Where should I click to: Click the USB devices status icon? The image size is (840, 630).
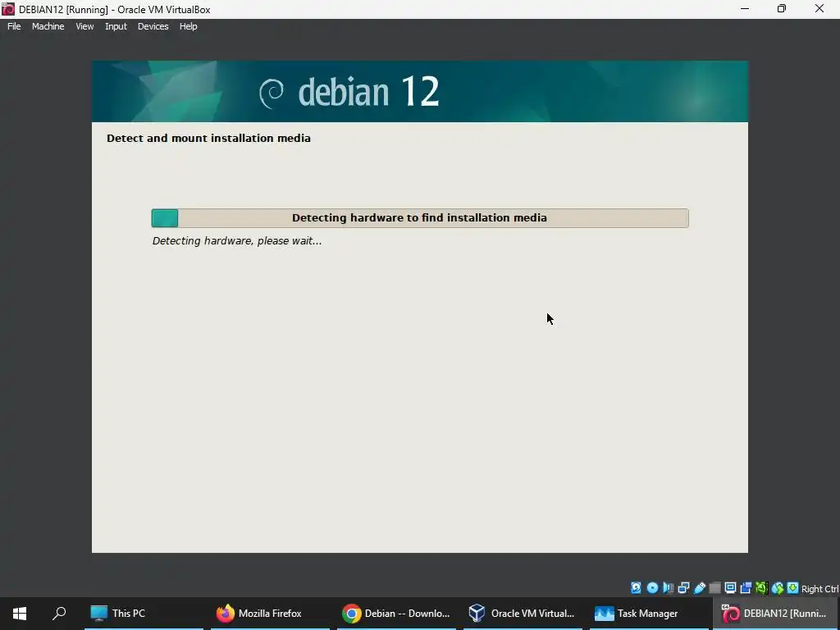coord(700,587)
